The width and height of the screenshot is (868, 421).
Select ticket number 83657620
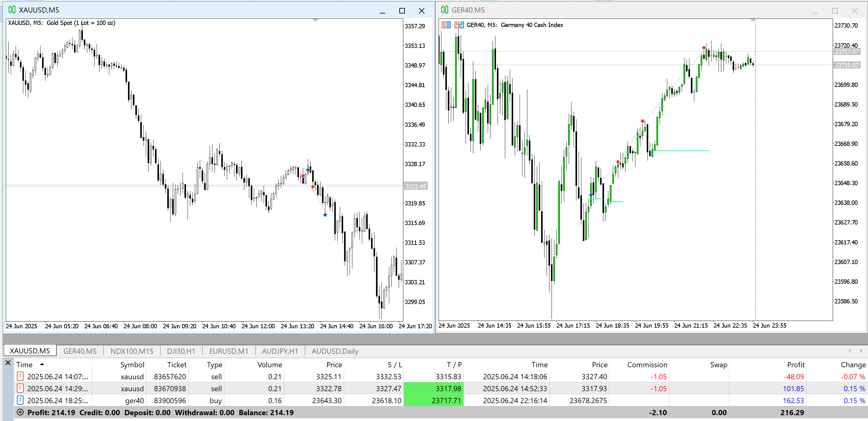[170, 376]
